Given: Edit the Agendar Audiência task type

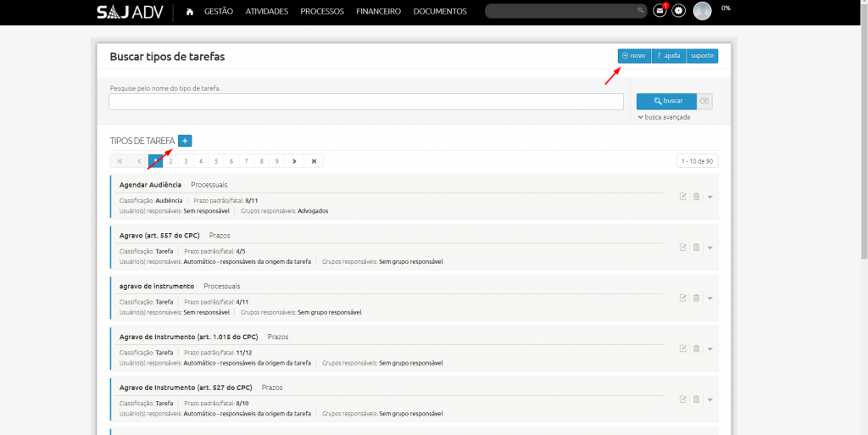Looking at the screenshot, I should coord(682,197).
